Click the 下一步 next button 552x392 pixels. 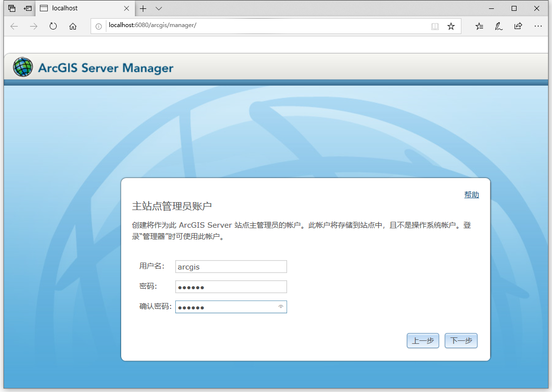coord(461,341)
